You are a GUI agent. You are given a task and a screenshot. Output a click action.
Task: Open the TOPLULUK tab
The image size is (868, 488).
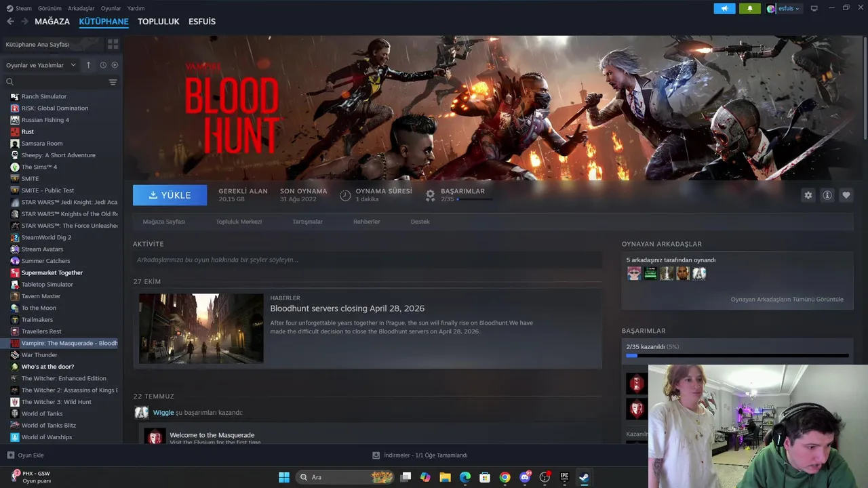tap(158, 22)
